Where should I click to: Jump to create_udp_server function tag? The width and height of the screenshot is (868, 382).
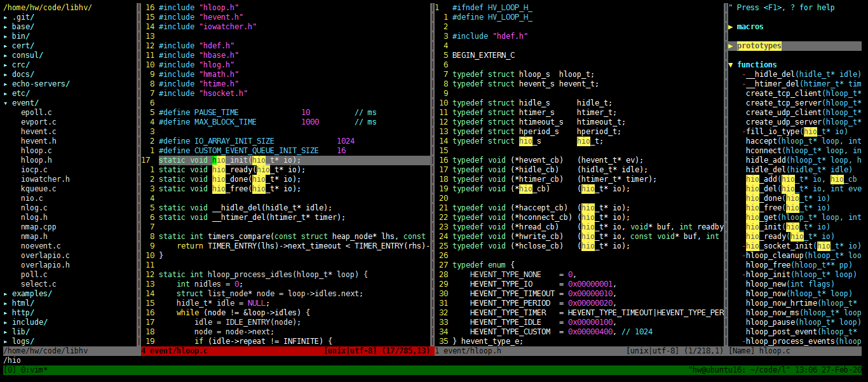click(x=804, y=122)
